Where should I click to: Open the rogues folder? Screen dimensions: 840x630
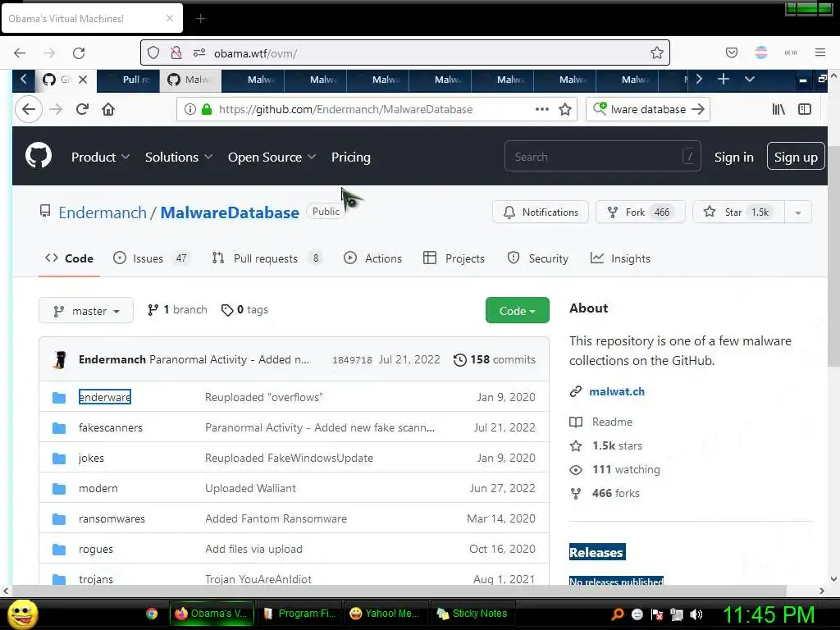(96, 549)
